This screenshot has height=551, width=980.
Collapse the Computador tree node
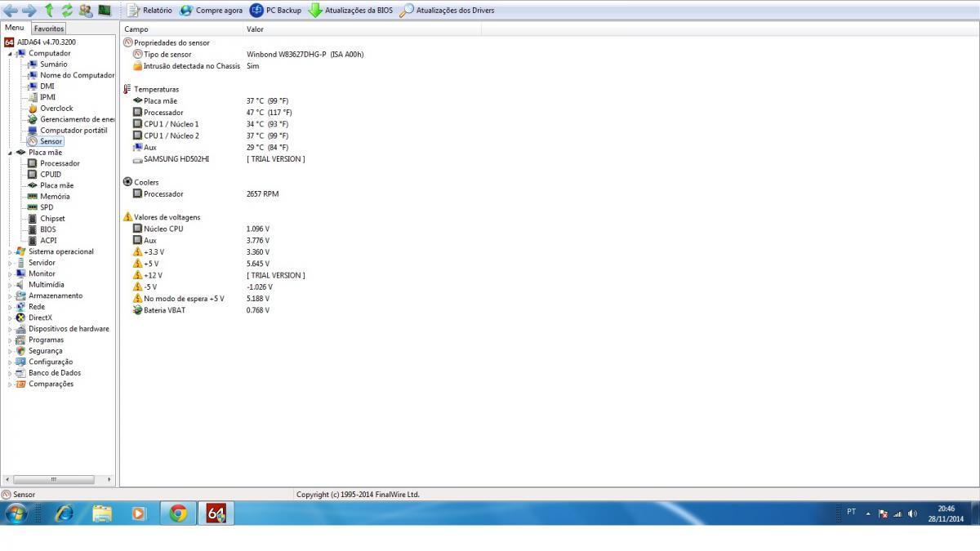11,53
